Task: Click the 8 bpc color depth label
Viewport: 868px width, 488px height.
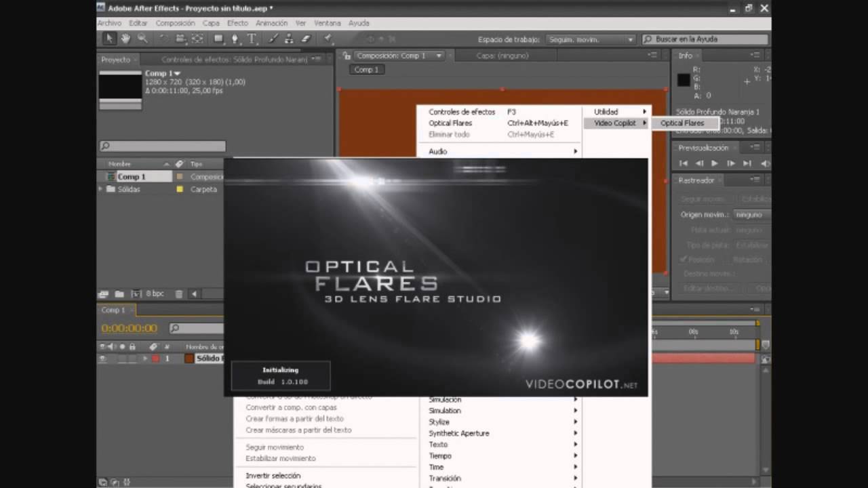Action: click(155, 294)
